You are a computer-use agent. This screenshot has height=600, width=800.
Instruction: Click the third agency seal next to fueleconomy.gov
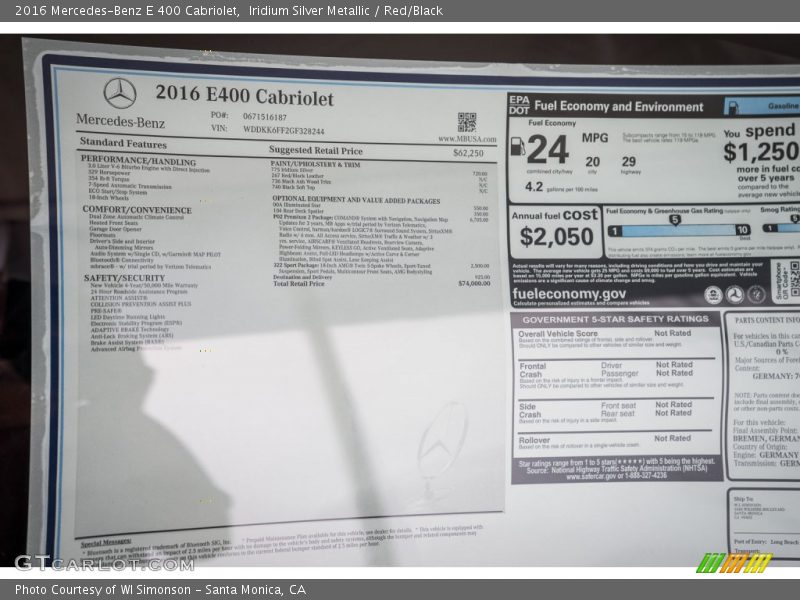[756, 294]
